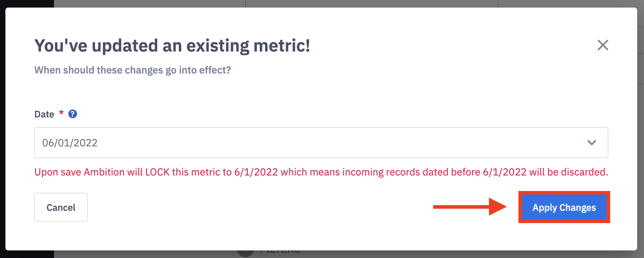Click the partly hidden gray circle icon below dialog
Viewport: 644px width, 258px height.
(245, 253)
